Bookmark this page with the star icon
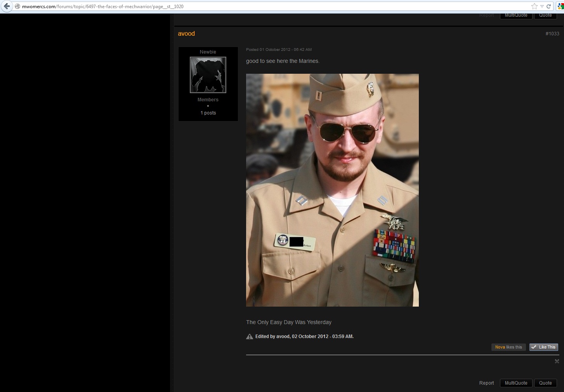Image resolution: width=564 pixels, height=392 pixels. (x=534, y=6)
